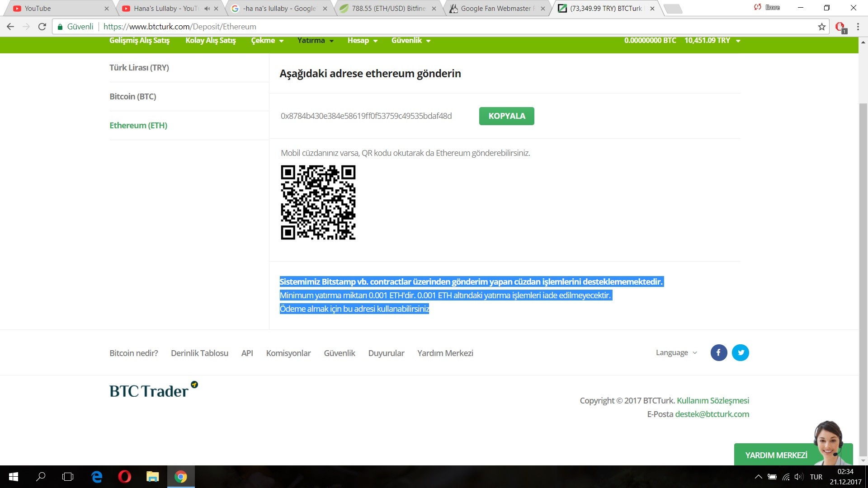This screenshot has height=488, width=868.
Task: Open the Kullanım Sözleşmesi link
Action: click(x=713, y=400)
